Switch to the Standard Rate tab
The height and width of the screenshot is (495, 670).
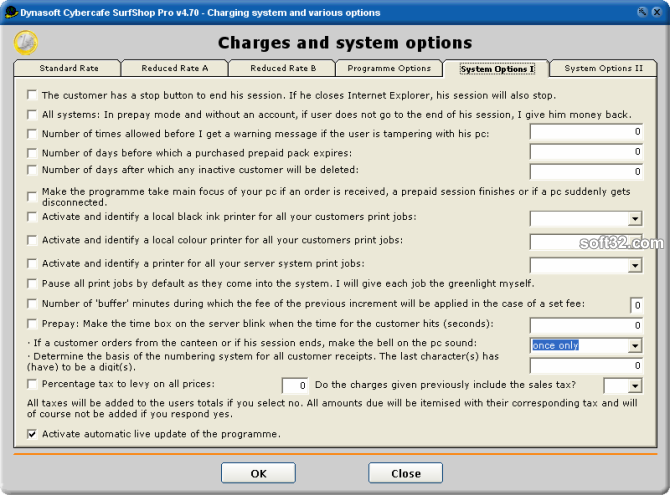(x=68, y=68)
